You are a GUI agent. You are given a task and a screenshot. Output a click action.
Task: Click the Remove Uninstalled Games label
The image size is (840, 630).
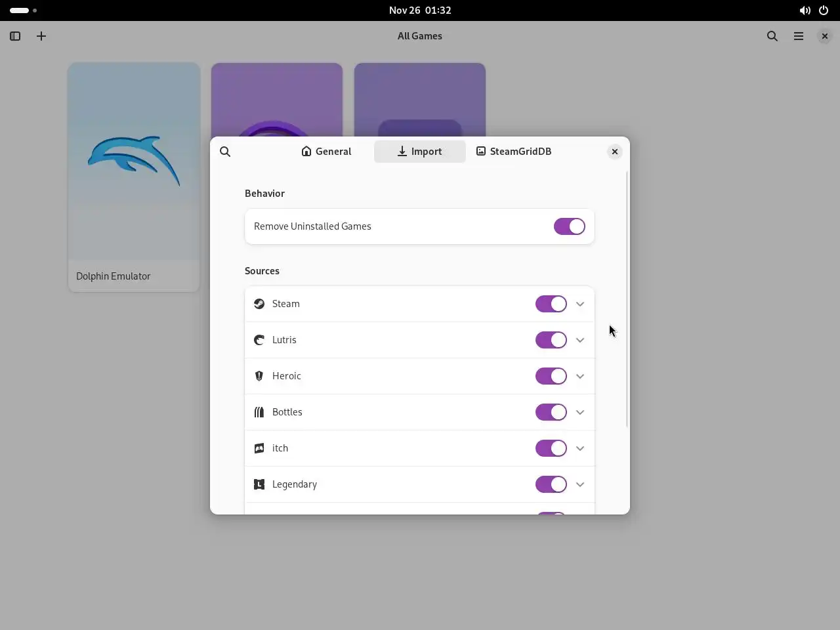(312, 226)
